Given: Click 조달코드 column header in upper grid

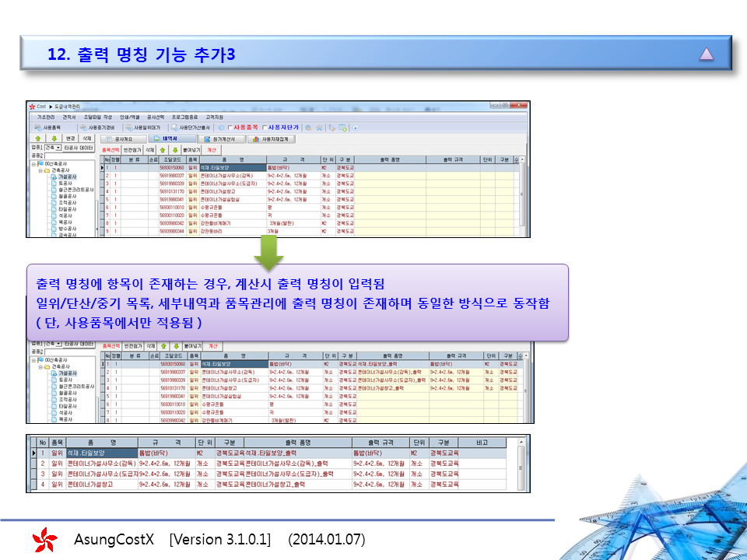Looking at the screenshot, I should tap(173, 160).
